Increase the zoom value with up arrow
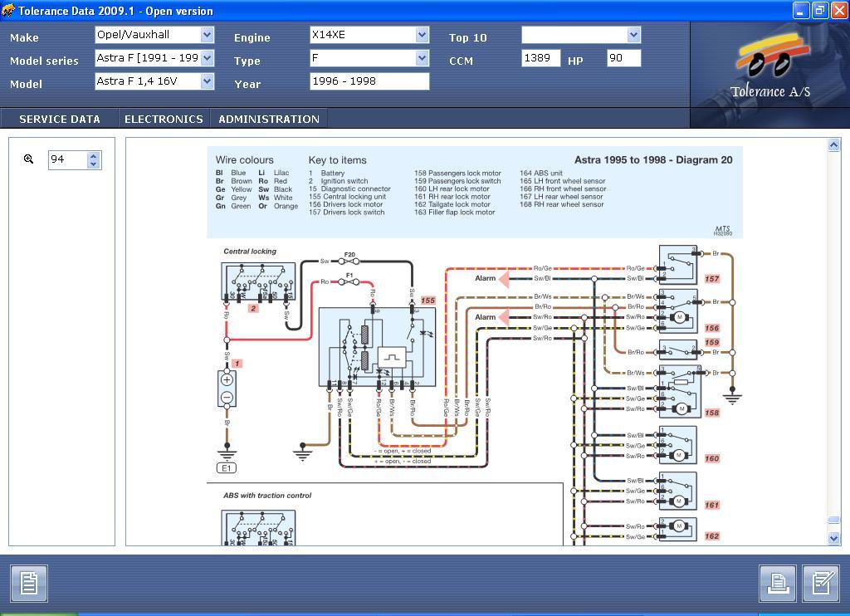The height and width of the screenshot is (616, 850). pyautogui.click(x=93, y=155)
